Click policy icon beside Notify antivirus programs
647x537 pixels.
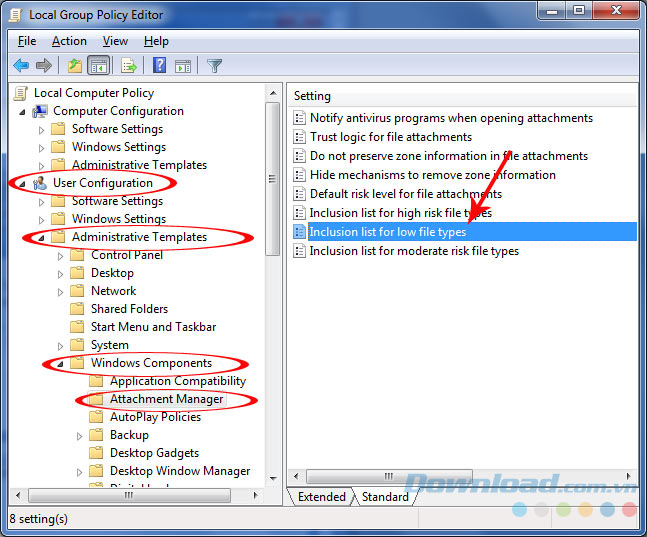coord(300,118)
